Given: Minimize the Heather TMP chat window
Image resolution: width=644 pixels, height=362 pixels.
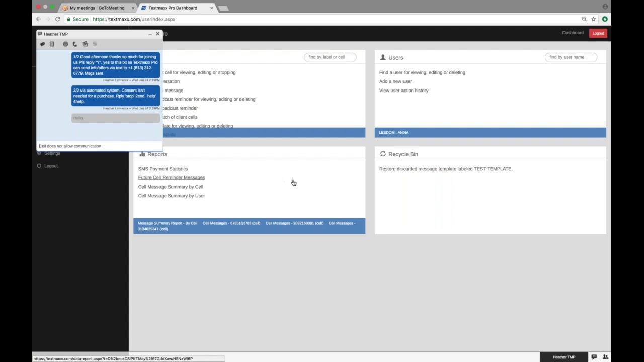Looking at the screenshot, I should coord(150,34).
